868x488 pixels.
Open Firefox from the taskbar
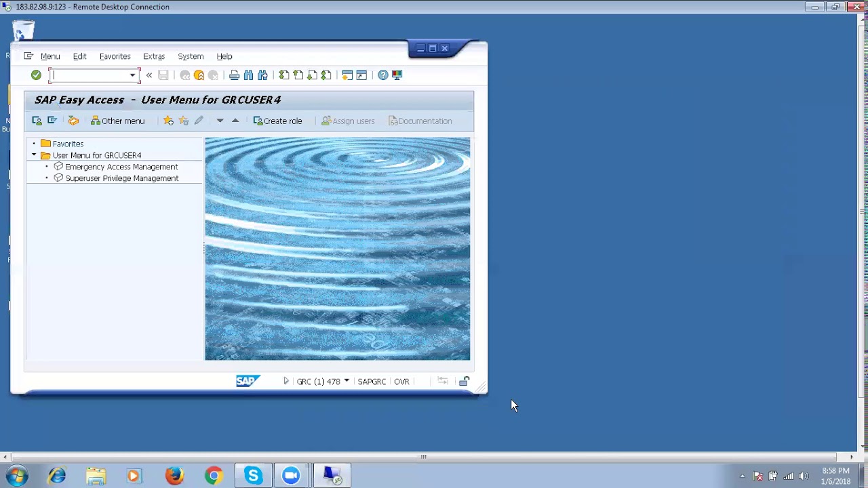[174, 476]
